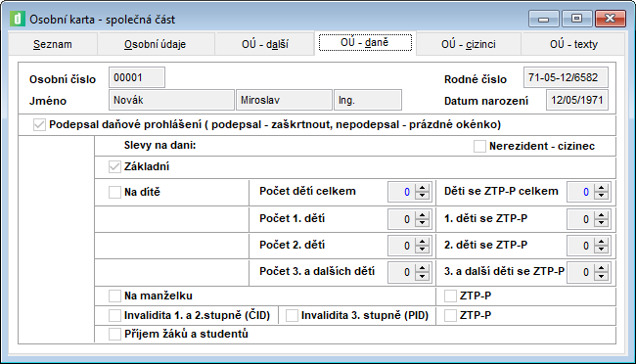636x364 pixels.
Task: Enable ZTP-P checkbox in the Invalidita row
Action: pos(450,315)
